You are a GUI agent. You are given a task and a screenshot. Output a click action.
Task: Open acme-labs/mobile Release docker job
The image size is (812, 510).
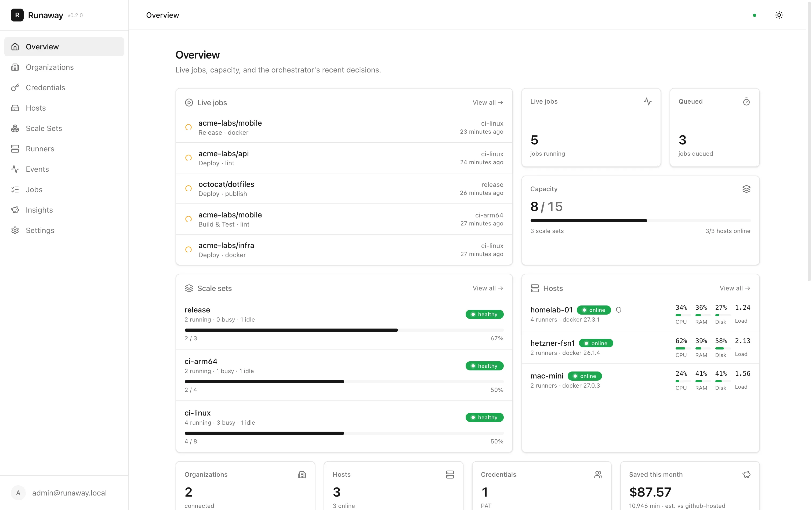click(344, 127)
